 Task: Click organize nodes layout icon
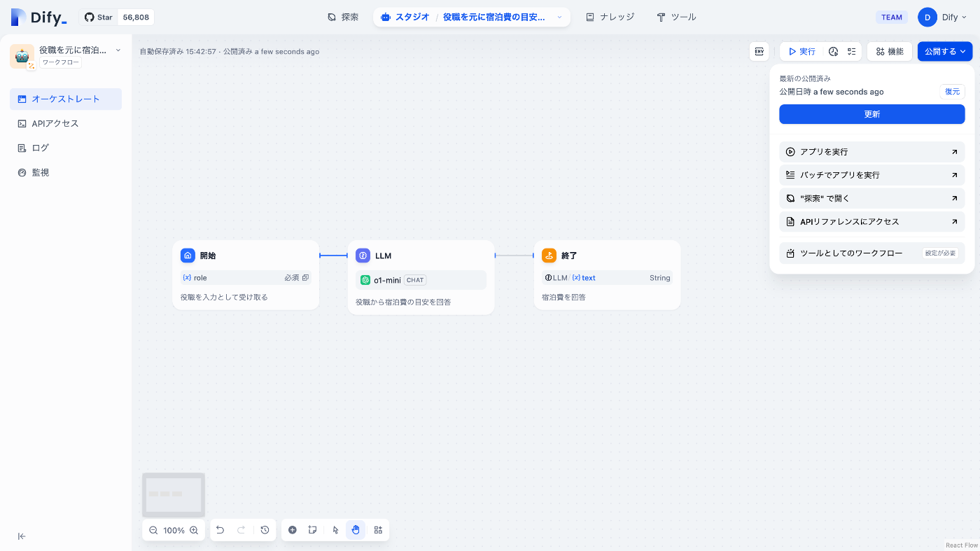[378, 530]
